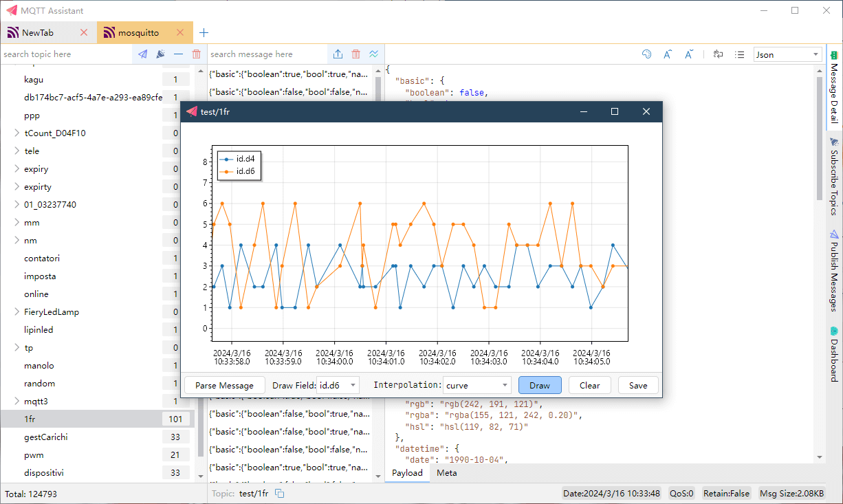Expand the FieryLedLamp topic node
Viewport: 843px width, 504px height.
[x=17, y=311]
